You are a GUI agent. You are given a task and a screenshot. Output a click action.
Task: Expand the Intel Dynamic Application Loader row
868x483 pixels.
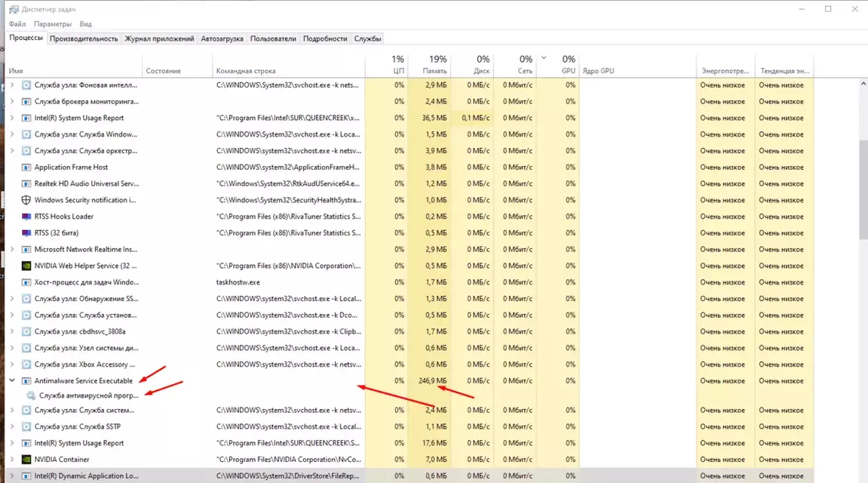(x=12, y=475)
